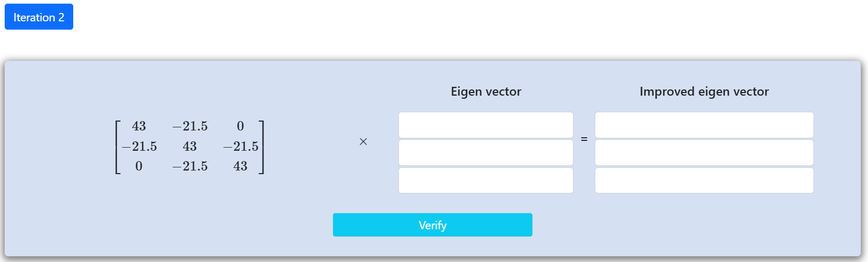Image resolution: width=868 pixels, height=262 pixels.
Task: Focus the first Improved eigen vector field
Action: pyautogui.click(x=704, y=125)
